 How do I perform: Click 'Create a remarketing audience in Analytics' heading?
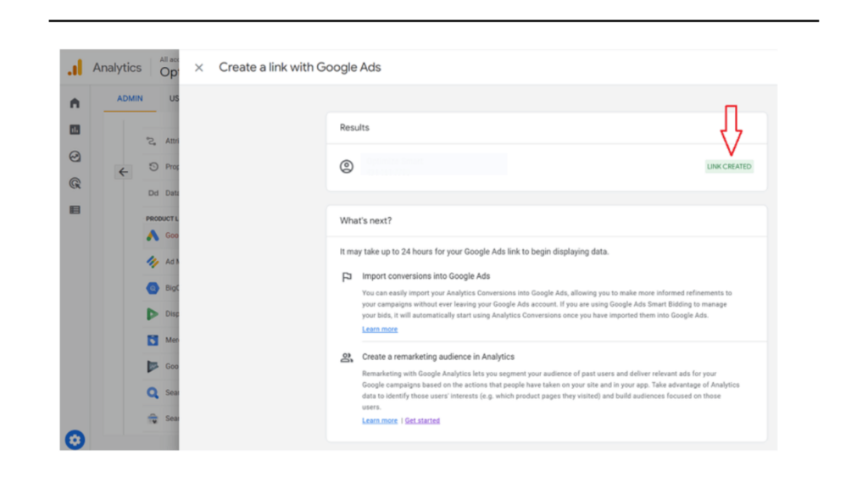pyautogui.click(x=438, y=357)
